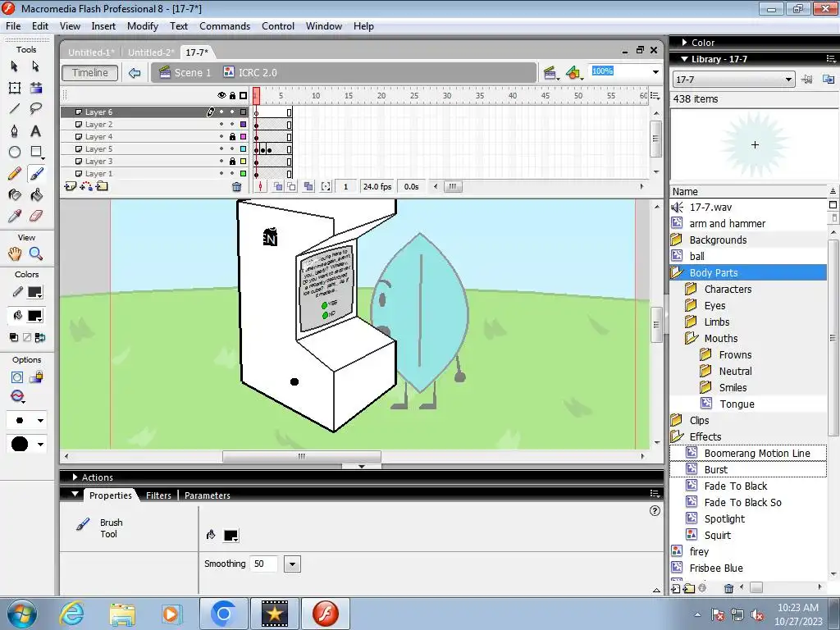Viewport: 840px width, 630px height.
Task: Collapse the Properties panel triangle
Action: (75, 494)
